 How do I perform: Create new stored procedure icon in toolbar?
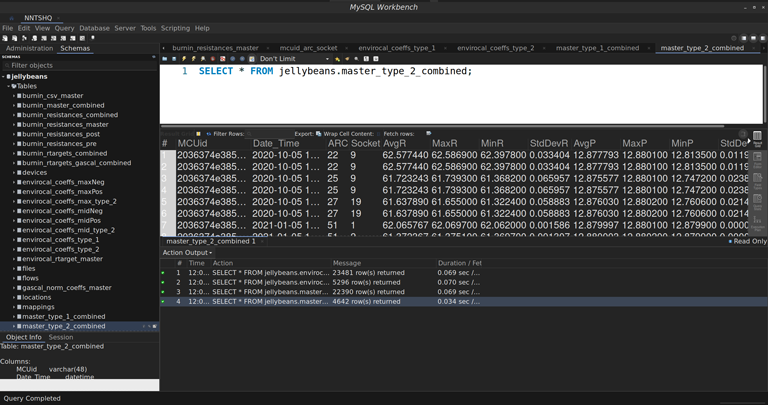tap(63, 38)
